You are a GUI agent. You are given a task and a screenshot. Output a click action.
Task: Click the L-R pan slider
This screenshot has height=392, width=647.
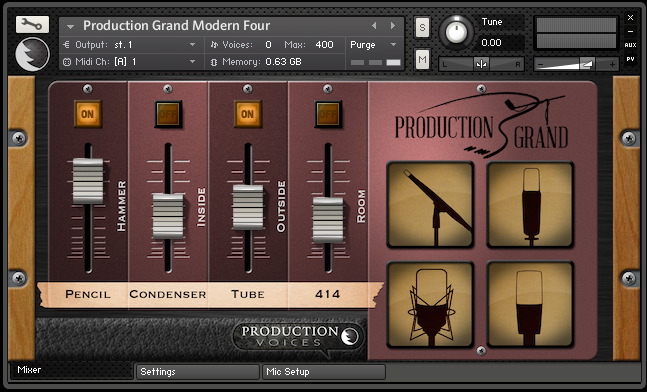(482, 64)
